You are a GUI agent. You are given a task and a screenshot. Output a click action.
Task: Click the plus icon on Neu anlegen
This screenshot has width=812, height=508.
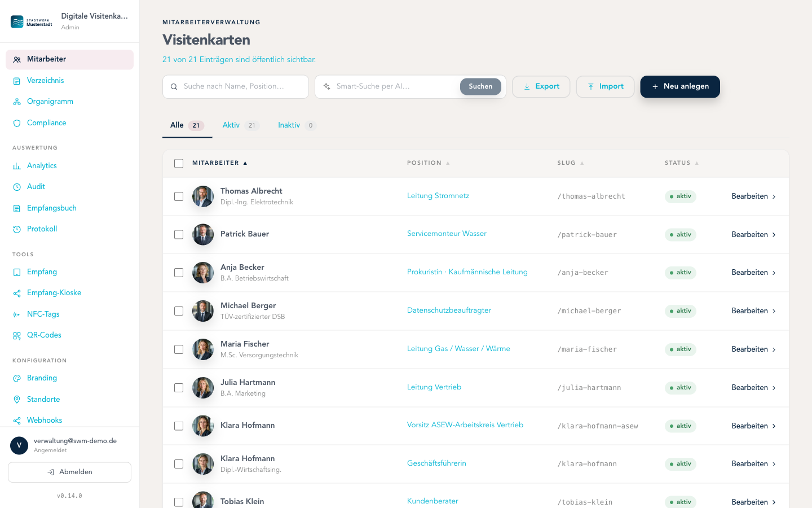pos(655,86)
